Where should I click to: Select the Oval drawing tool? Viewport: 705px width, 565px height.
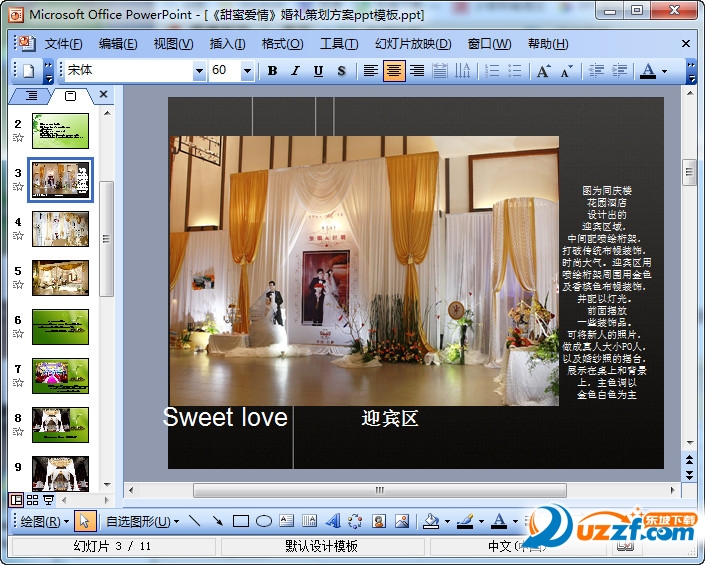point(264,521)
